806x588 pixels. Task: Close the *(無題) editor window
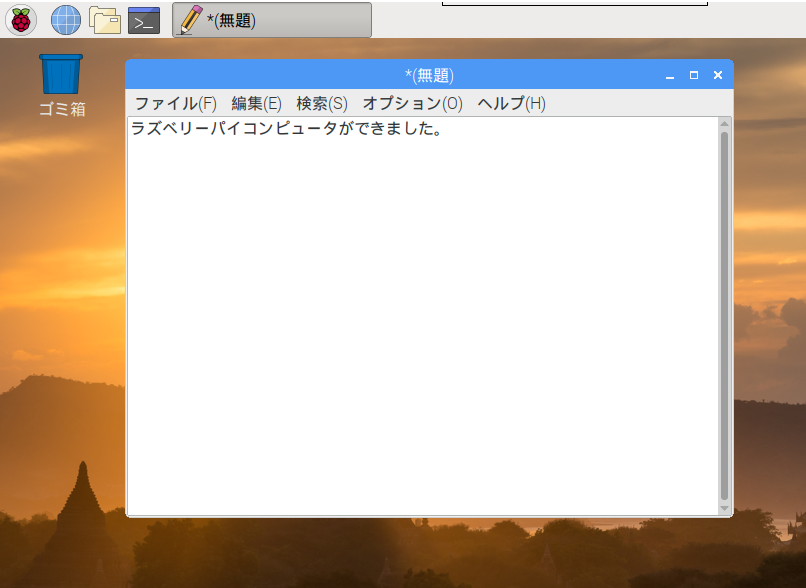[717, 74]
